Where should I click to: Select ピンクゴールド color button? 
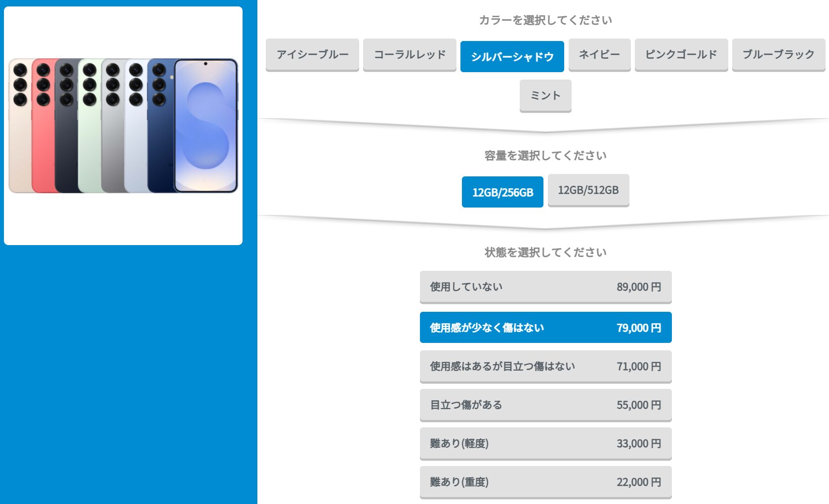[x=681, y=54]
